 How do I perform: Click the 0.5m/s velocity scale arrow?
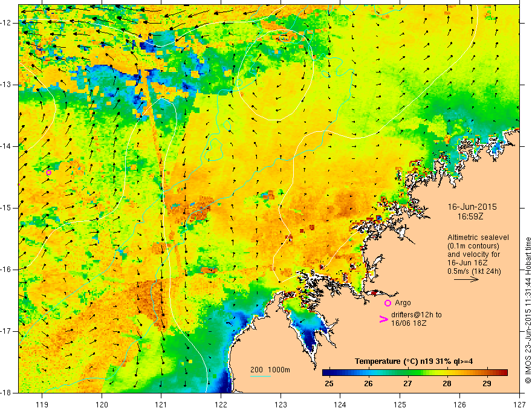point(466,279)
